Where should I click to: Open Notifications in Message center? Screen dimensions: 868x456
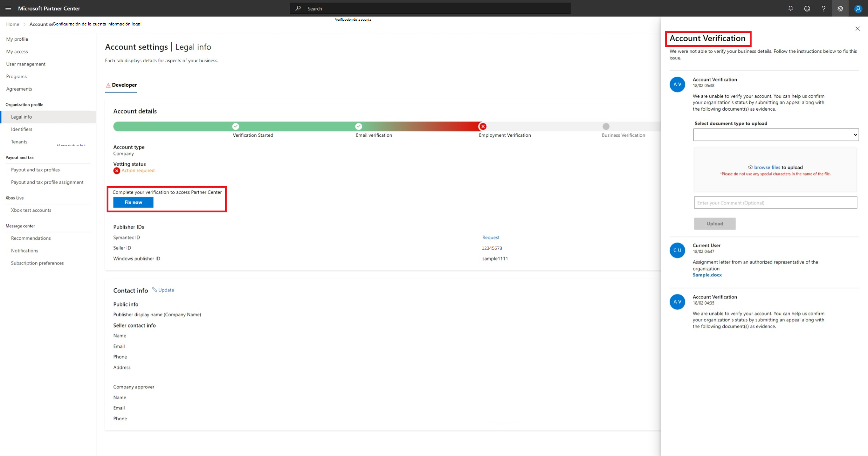(24, 251)
